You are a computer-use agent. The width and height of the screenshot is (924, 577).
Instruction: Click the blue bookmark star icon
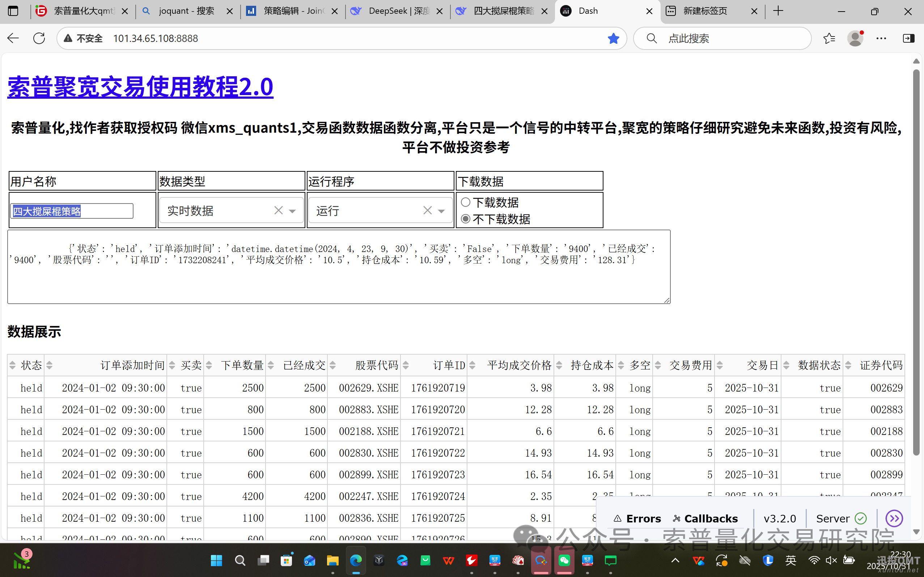click(613, 38)
